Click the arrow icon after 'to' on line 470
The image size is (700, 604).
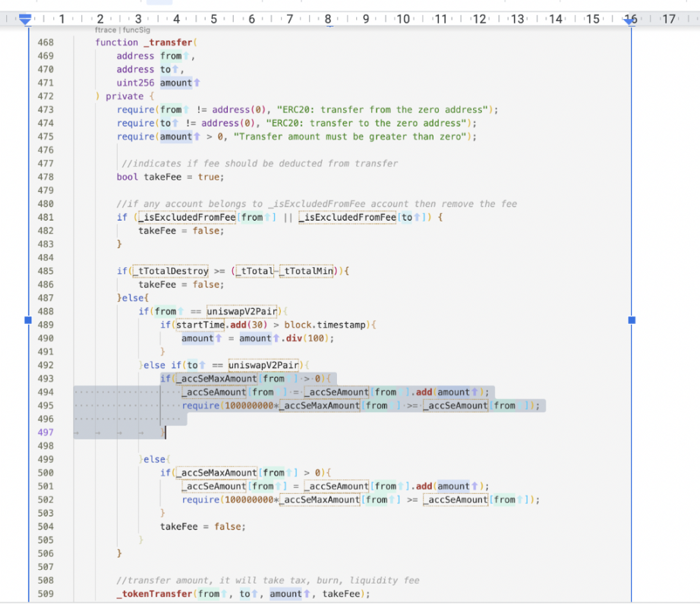[177, 70]
